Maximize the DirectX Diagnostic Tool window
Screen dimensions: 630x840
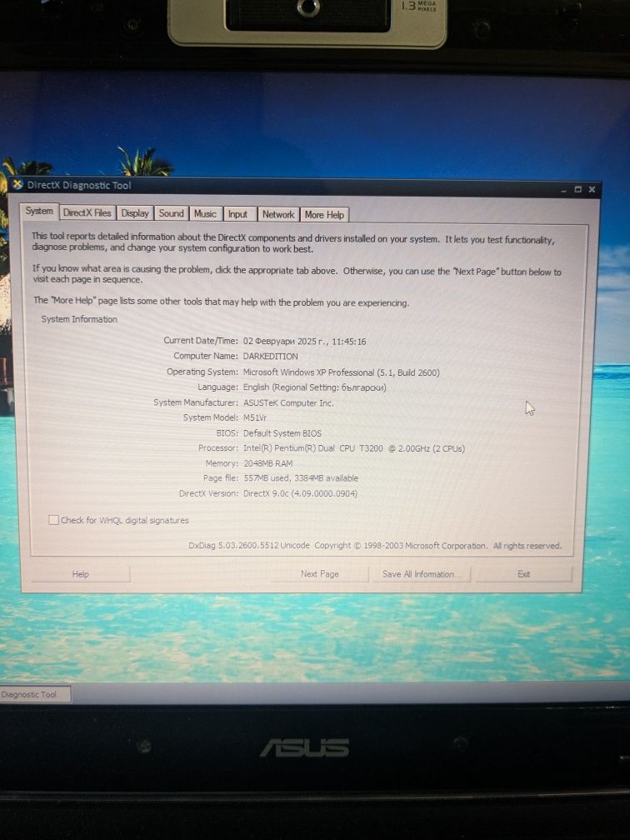[578, 189]
